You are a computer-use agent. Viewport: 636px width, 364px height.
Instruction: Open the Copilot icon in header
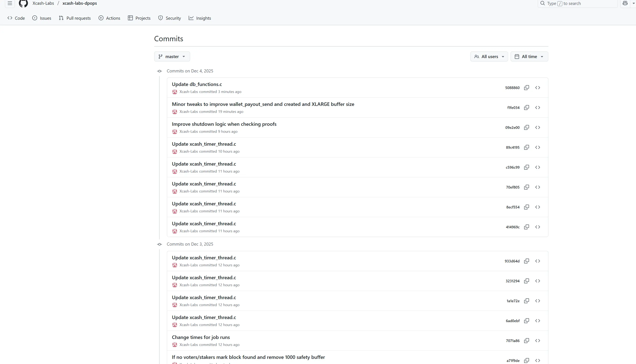(x=625, y=3)
